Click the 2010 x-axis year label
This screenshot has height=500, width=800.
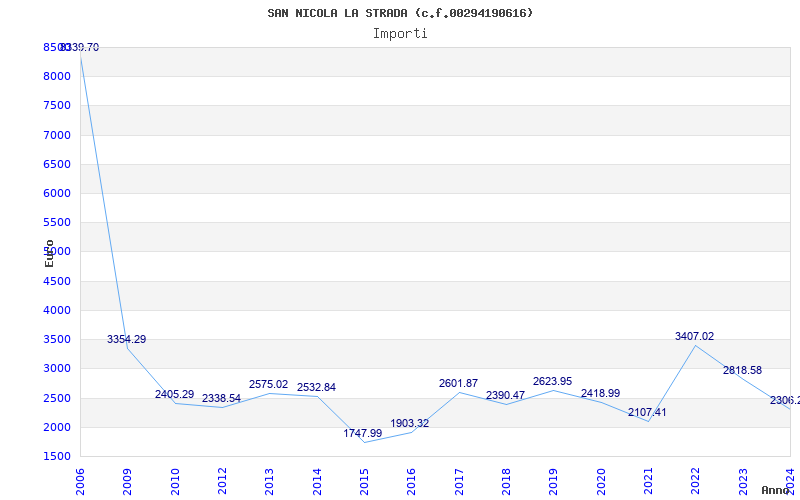click(175, 482)
